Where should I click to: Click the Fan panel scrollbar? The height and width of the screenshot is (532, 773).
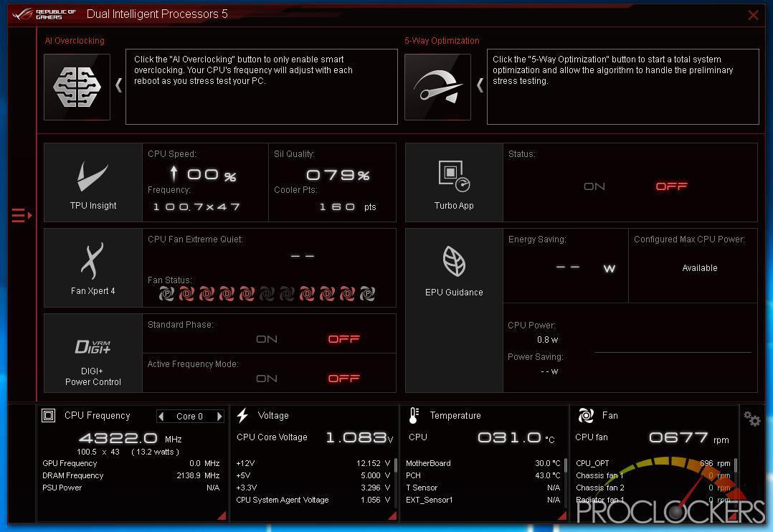pos(736,466)
